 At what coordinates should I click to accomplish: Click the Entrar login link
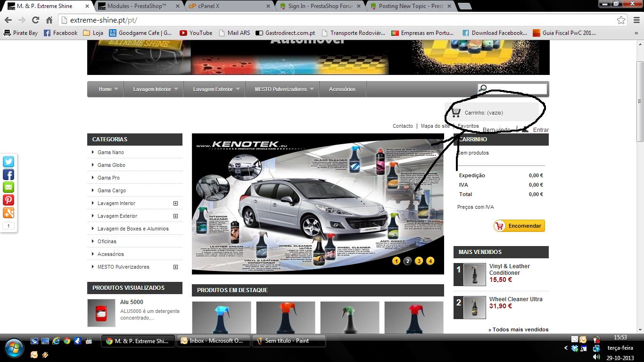541,130
